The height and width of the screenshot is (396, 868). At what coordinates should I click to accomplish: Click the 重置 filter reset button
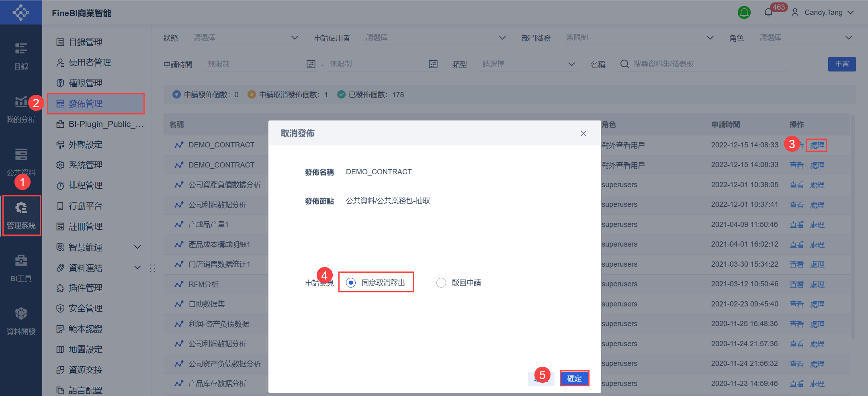pos(842,64)
